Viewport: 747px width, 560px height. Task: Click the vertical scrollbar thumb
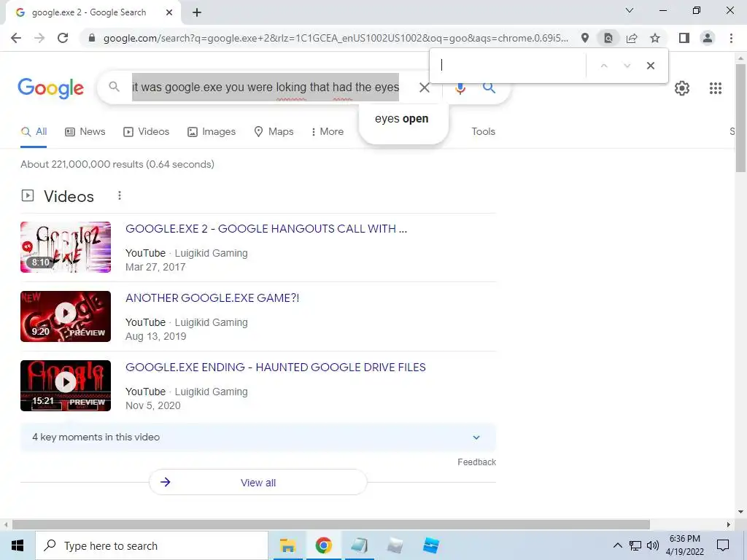coord(740,118)
